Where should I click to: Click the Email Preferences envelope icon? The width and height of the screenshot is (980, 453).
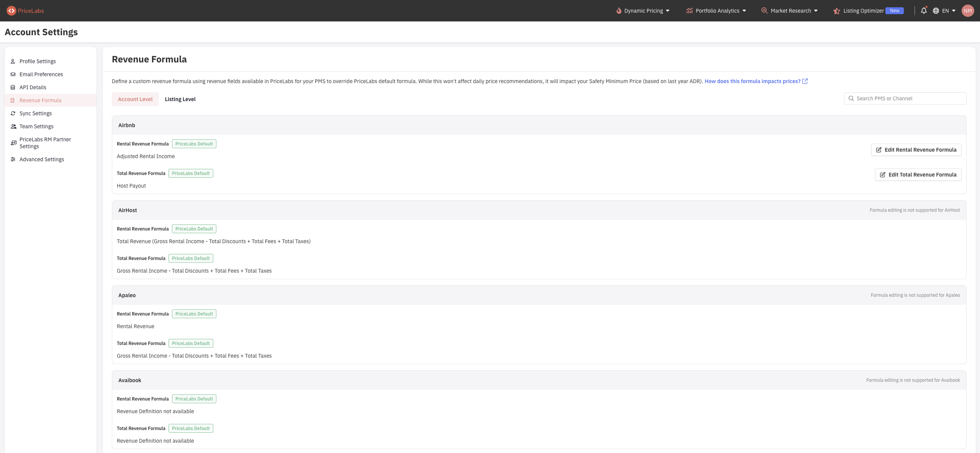point(13,74)
